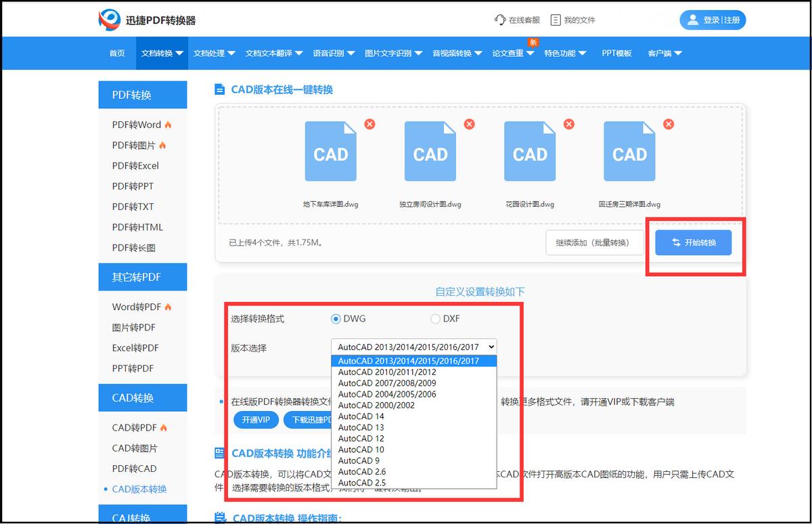Click the 在线客服 headset icon
The height and width of the screenshot is (524, 812).
[500, 19]
